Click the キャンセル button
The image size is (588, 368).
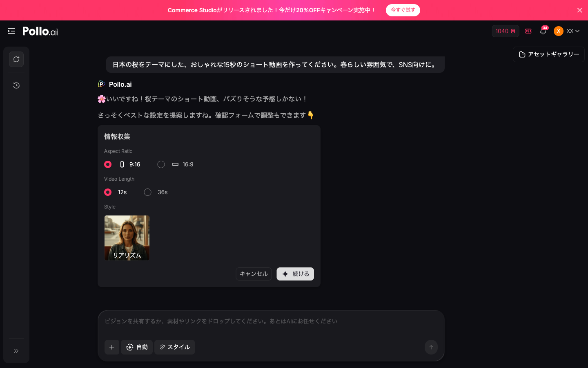(x=254, y=274)
